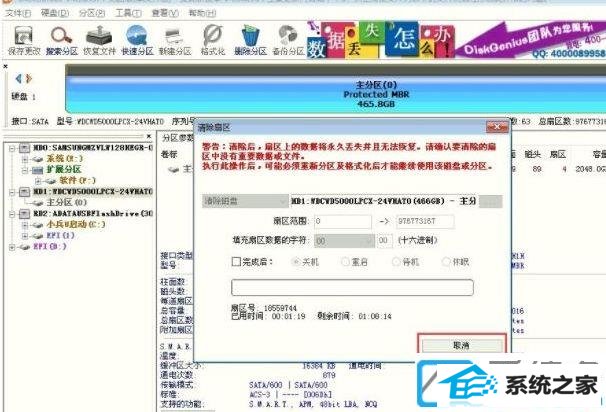
Task: Select EFI (1) partition in tree
Action: 60,235
